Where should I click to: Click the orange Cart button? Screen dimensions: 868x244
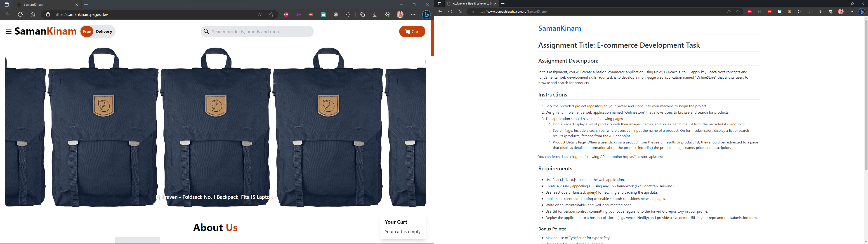coord(412,32)
